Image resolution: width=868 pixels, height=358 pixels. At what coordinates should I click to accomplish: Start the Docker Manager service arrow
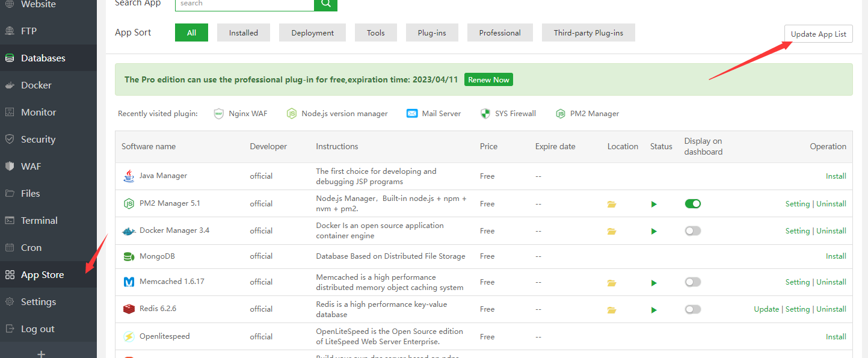coord(654,230)
